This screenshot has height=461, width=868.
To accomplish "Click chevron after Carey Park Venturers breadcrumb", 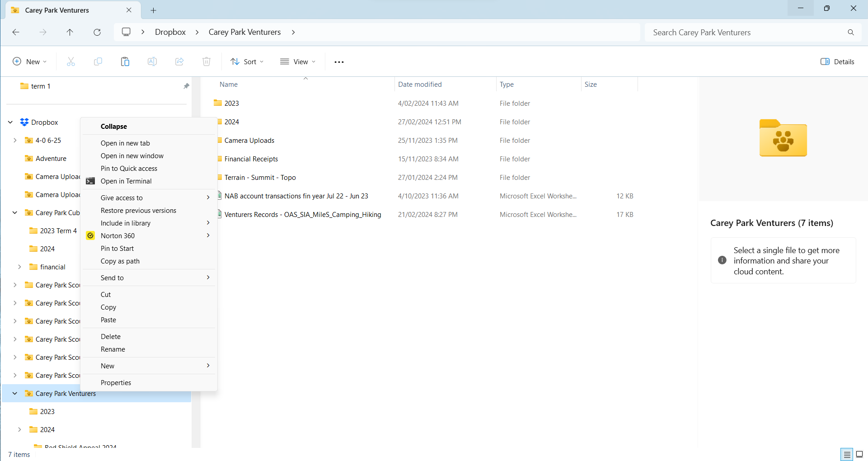I will (x=293, y=32).
